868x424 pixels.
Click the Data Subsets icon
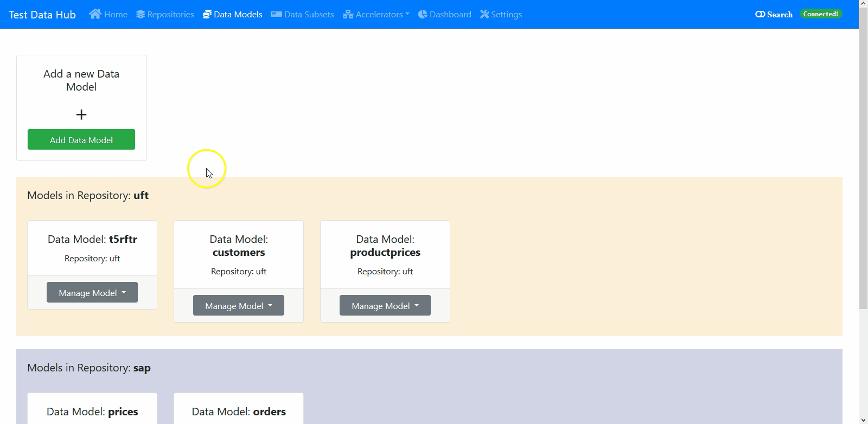276,15
